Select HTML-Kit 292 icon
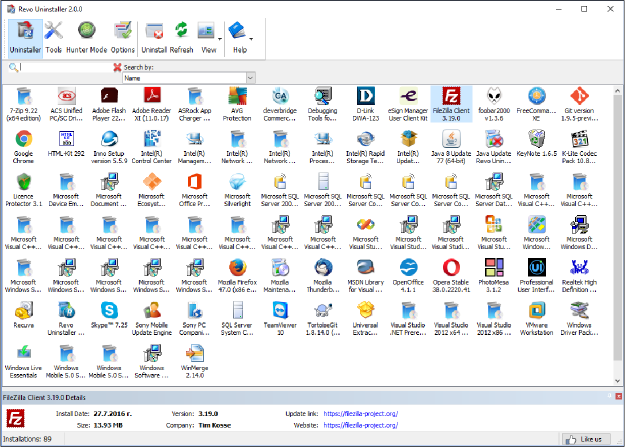 click(66, 144)
